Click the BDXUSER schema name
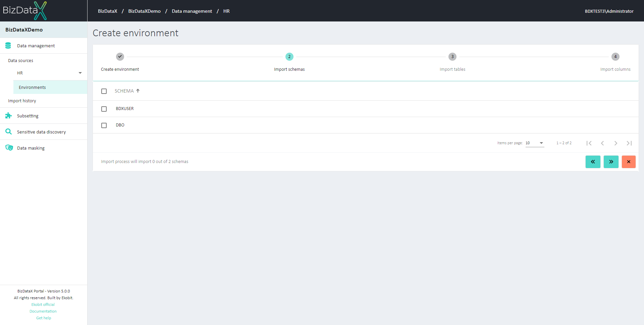Image resolution: width=644 pixels, height=325 pixels. click(x=125, y=109)
